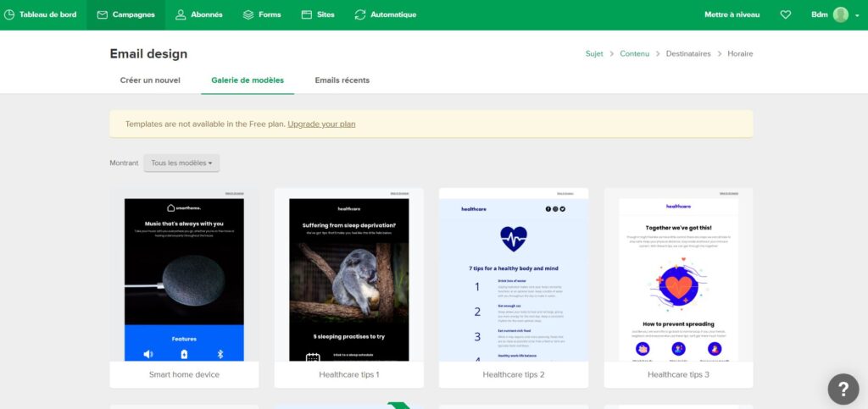Image resolution: width=868 pixels, height=409 pixels.
Task: Click the user avatar picture
Action: pos(840,14)
